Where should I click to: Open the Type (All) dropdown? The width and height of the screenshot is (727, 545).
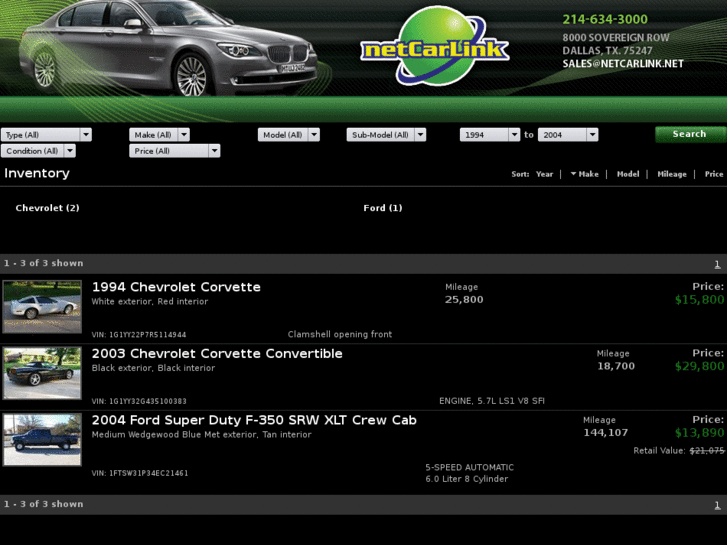click(x=46, y=135)
